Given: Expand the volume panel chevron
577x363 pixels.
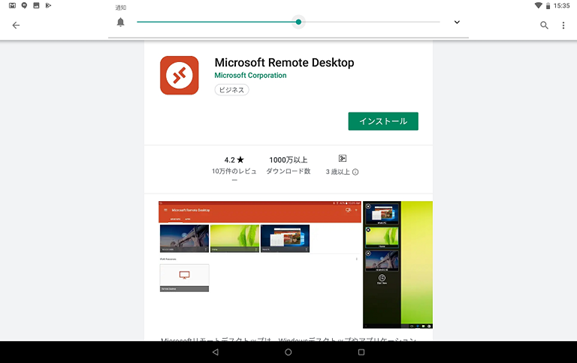Looking at the screenshot, I should point(457,22).
